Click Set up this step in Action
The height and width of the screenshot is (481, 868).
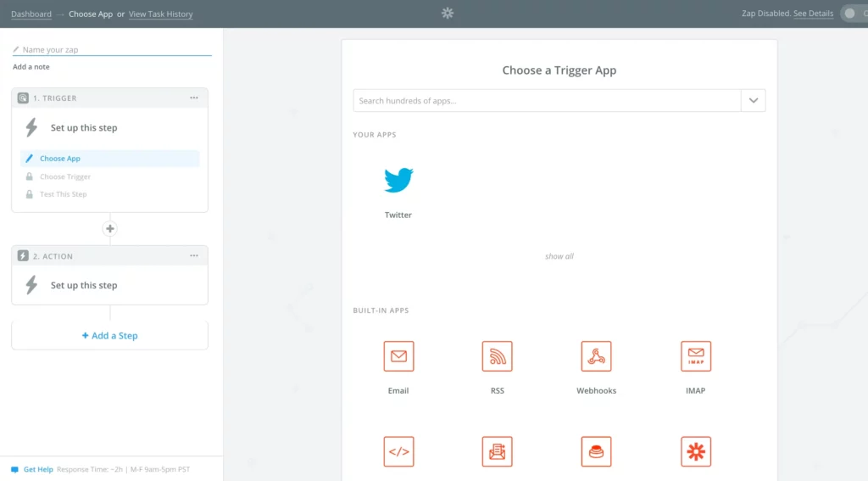(84, 285)
